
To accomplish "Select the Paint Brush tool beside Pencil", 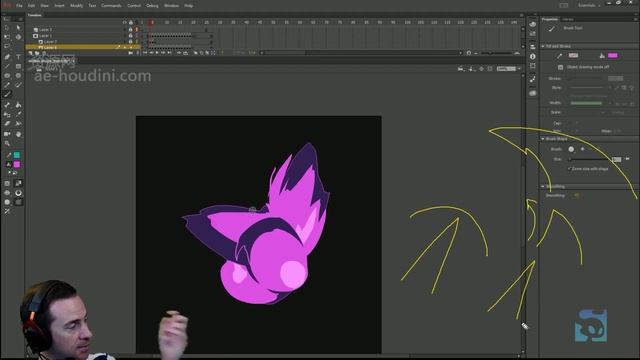I will (x=18, y=85).
